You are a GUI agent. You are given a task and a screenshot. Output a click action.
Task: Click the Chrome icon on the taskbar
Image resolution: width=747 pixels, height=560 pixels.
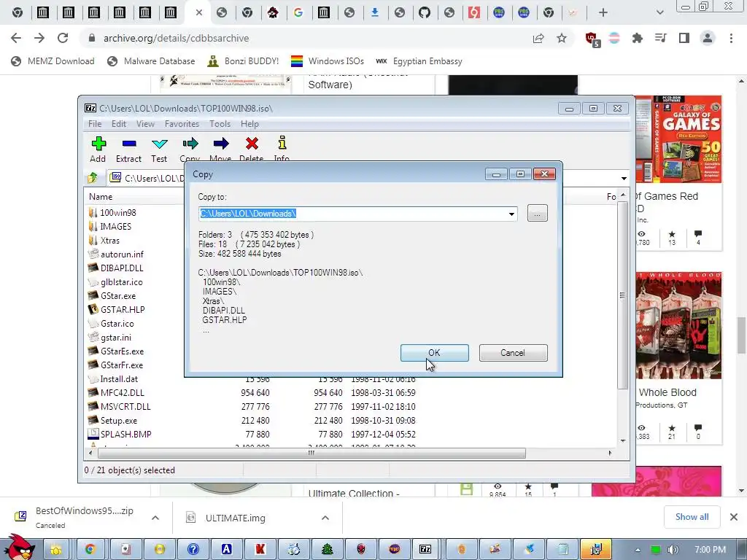pos(90,550)
